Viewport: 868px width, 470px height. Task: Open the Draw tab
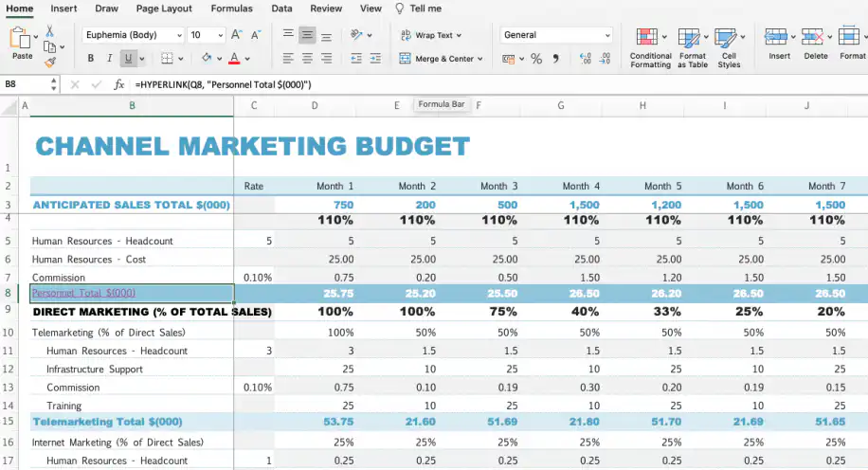tap(106, 9)
